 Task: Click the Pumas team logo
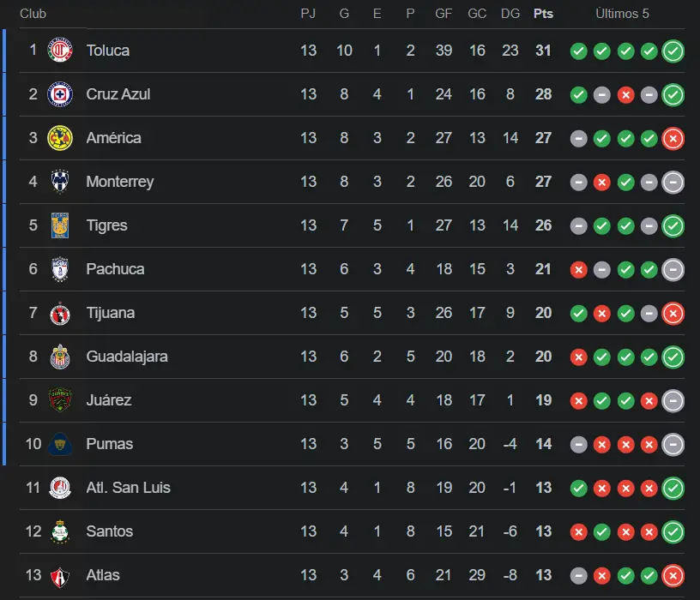pos(60,444)
